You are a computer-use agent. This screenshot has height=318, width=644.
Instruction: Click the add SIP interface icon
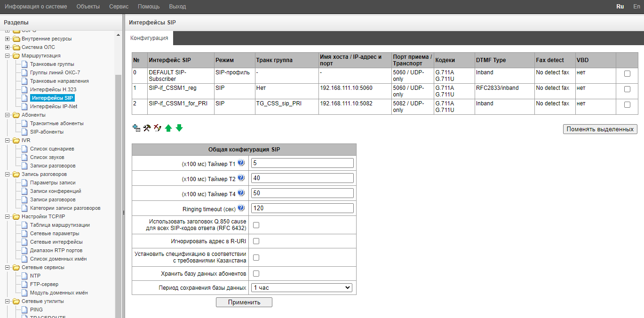[137, 127]
